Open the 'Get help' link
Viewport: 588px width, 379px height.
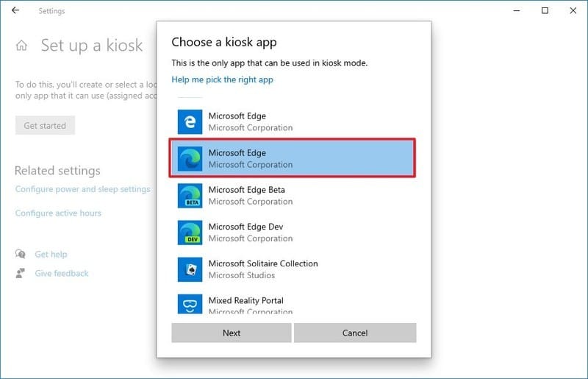point(51,255)
